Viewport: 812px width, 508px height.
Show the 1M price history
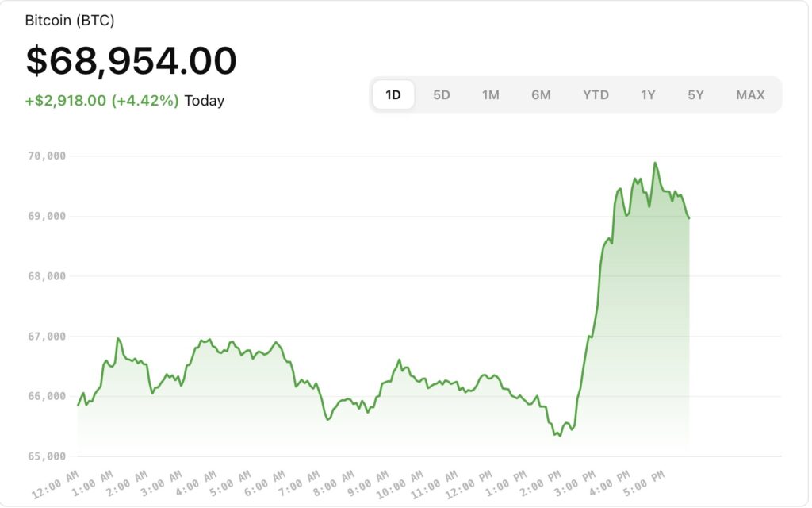(x=491, y=95)
